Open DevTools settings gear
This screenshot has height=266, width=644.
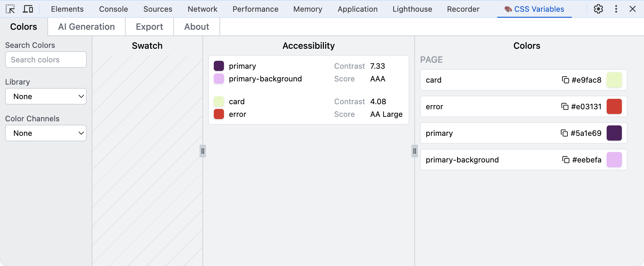pyautogui.click(x=598, y=9)
